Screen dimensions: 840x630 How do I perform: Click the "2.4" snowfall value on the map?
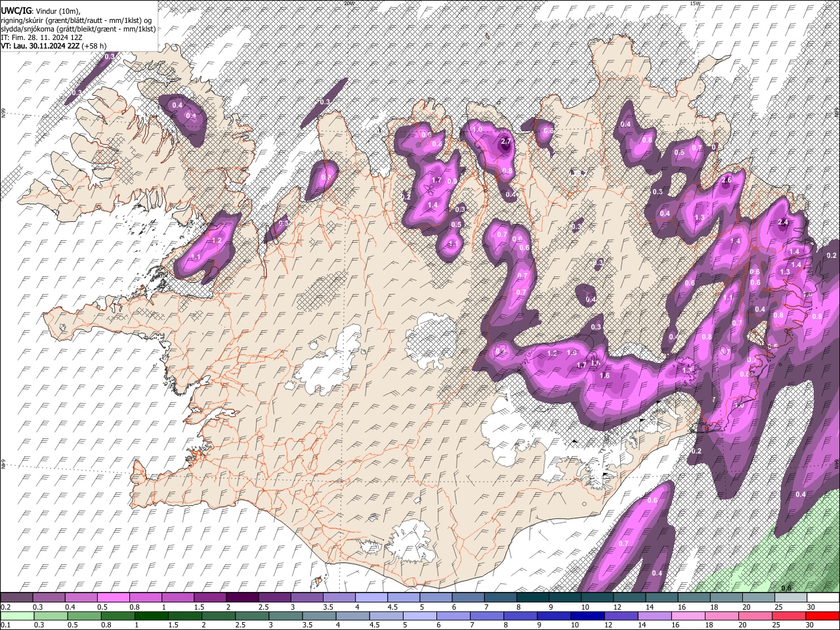(x=782, y=222)
